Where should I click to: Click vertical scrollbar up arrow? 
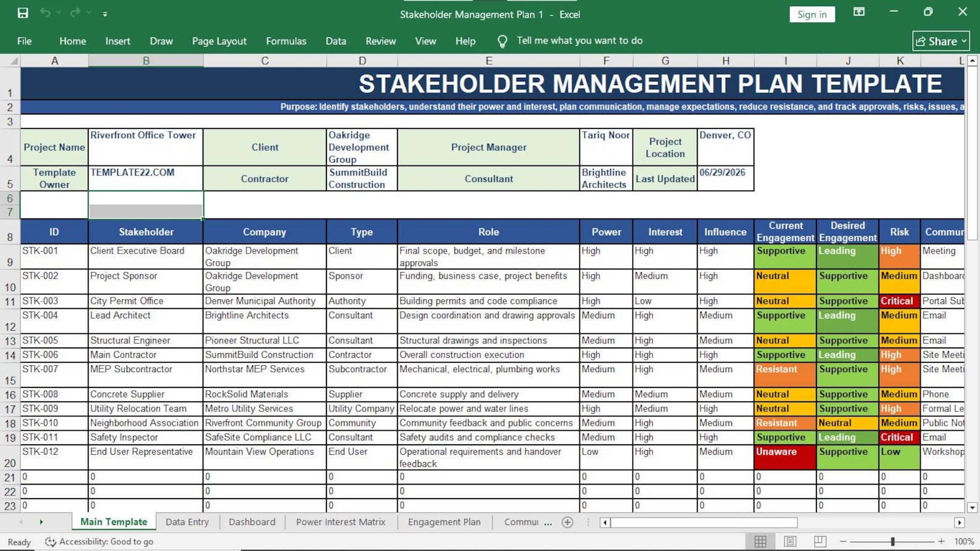pyautogui.click(x=972, y=60)
